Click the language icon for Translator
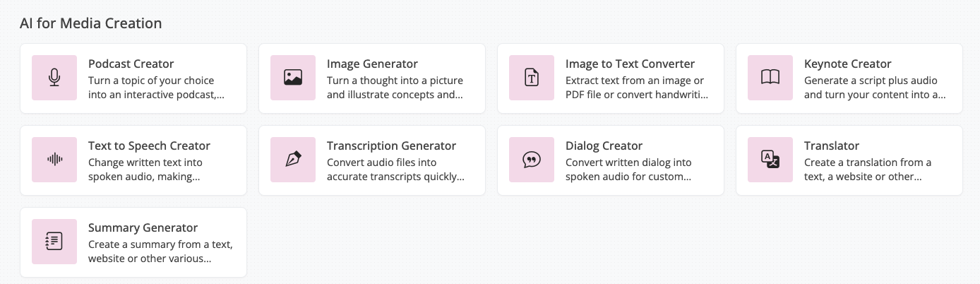980x284 pixels. click(770, 160)
